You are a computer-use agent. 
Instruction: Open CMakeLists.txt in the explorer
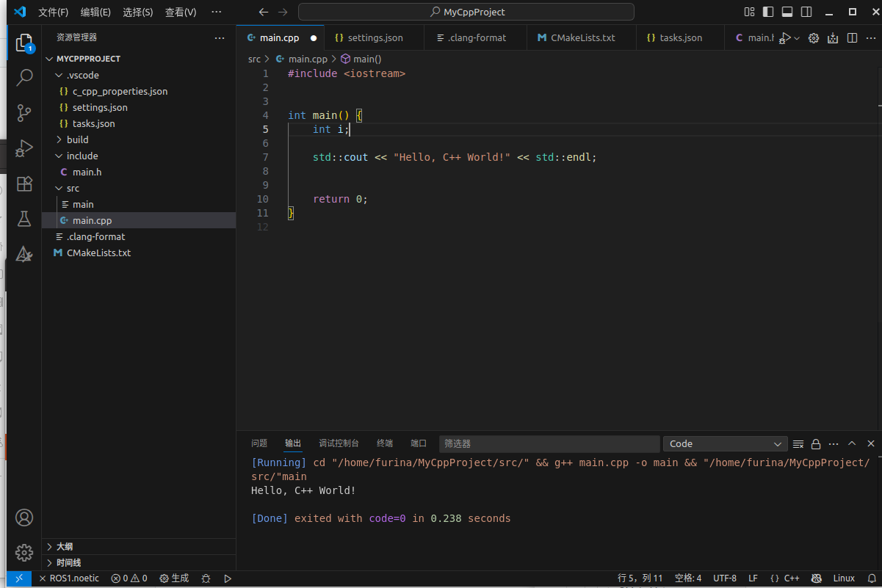click(x=98, y=253)
